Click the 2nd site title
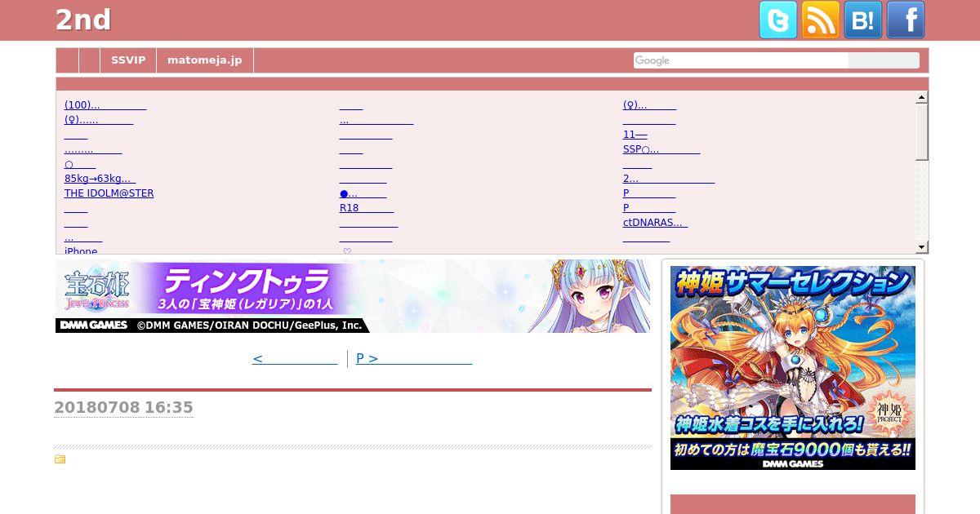The height and width of the screenshot is (514, 980). click(83, 20)
